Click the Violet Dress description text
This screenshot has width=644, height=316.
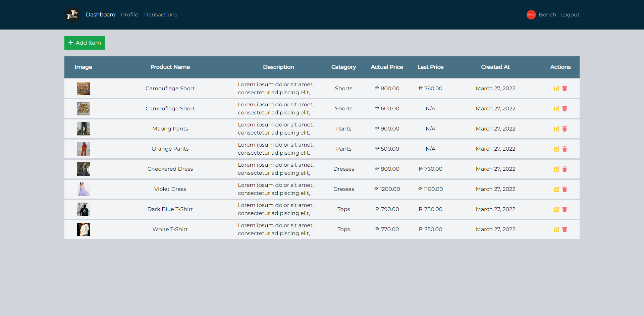click(x=276, y=189)
